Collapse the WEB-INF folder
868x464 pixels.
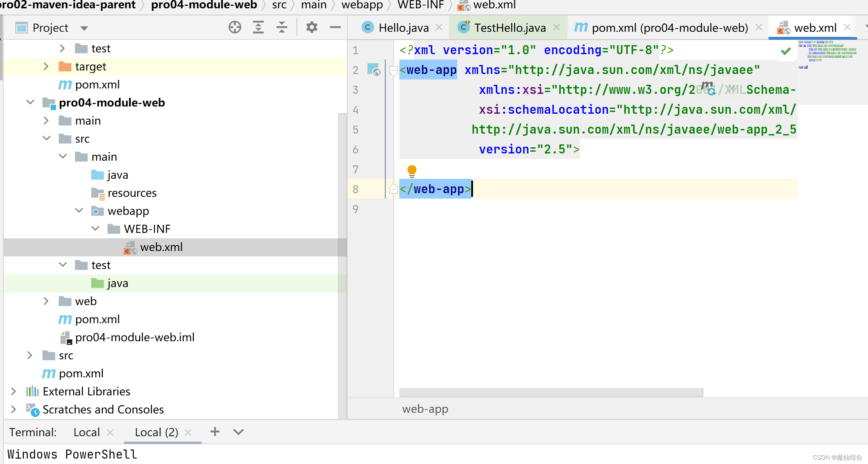coord(95,229)
